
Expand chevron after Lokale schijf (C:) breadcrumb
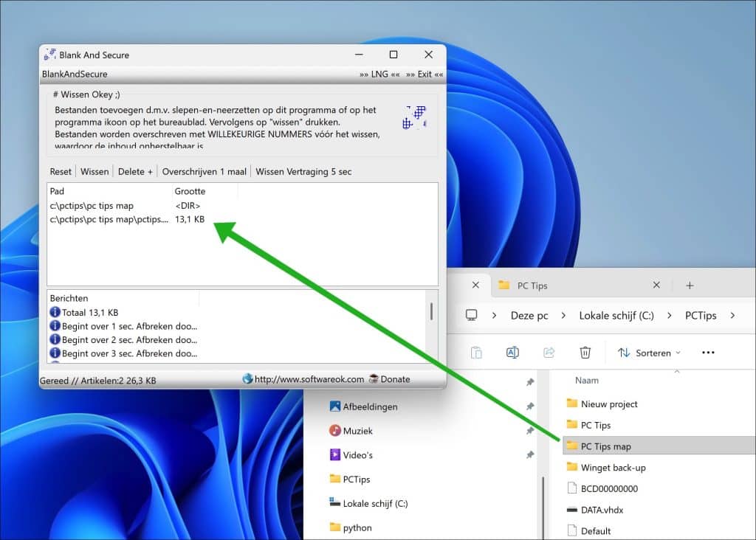click(x=669, y=316)
